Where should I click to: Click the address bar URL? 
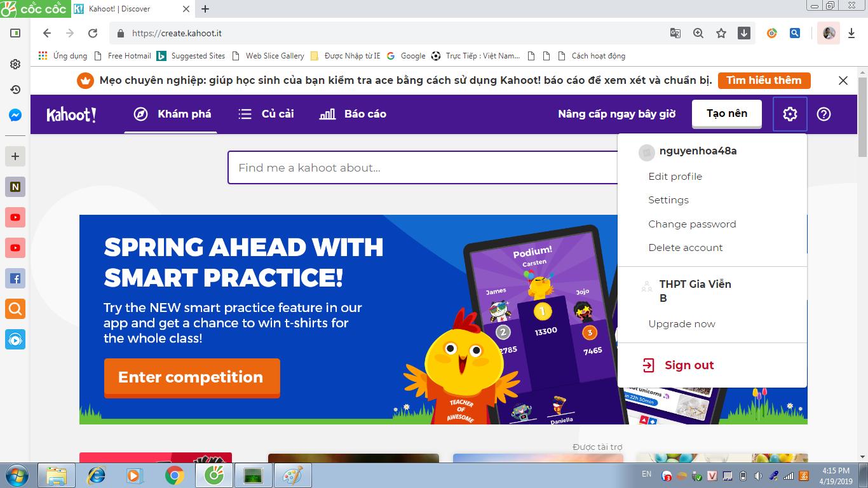click(177, 33)
